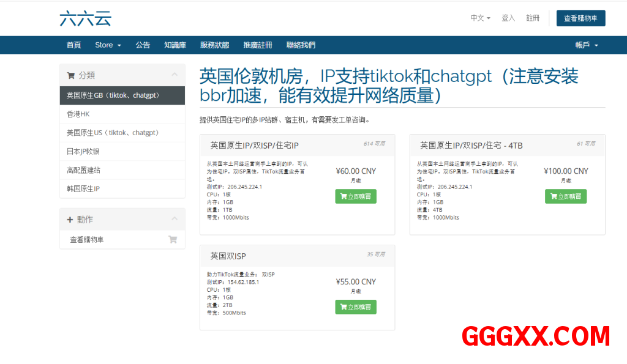Collapse the 分類 sidebar panel chevron
The height and width of the screenshot is (364, 627).
[175, 75]
